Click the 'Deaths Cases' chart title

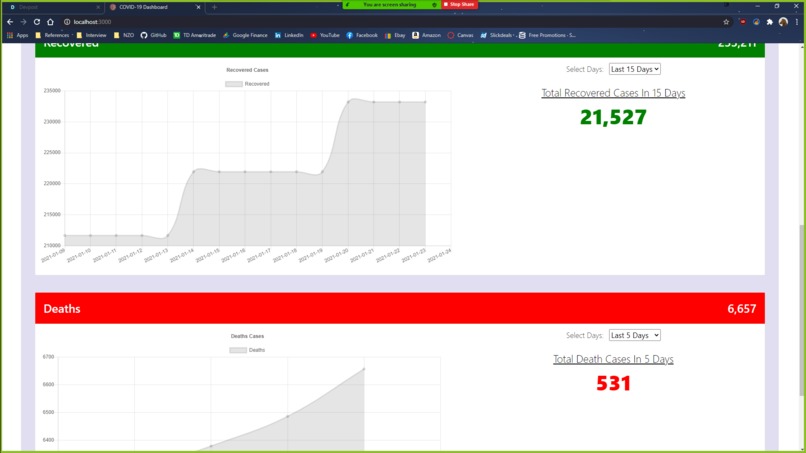pos(247,336)
